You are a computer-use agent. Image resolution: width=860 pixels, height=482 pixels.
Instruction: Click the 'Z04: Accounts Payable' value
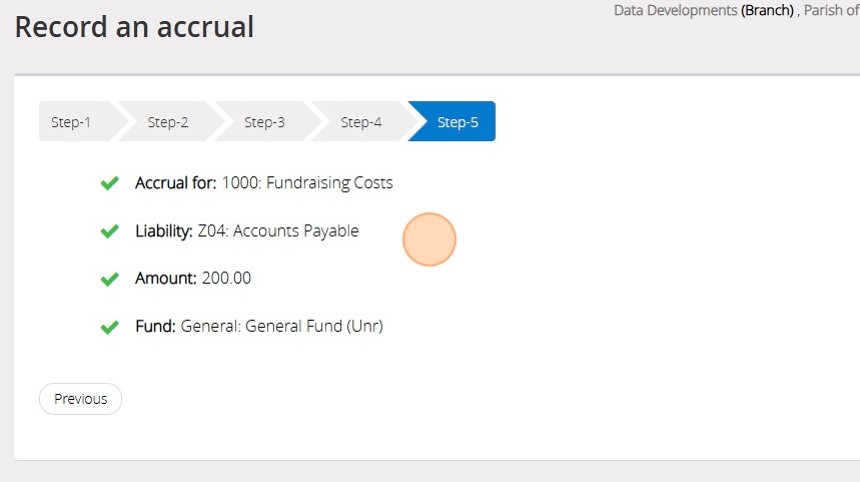pos(278,231)
